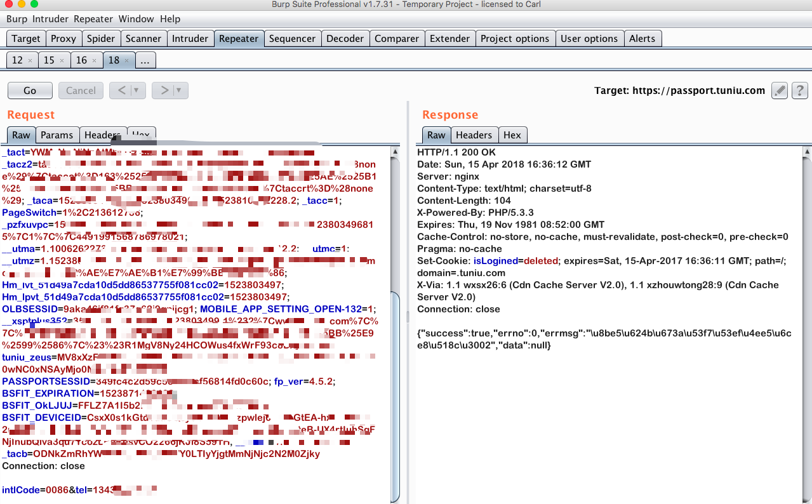
Task: Switch to the Extender tab
Action: pyautogui.click(x=450, y=39)
